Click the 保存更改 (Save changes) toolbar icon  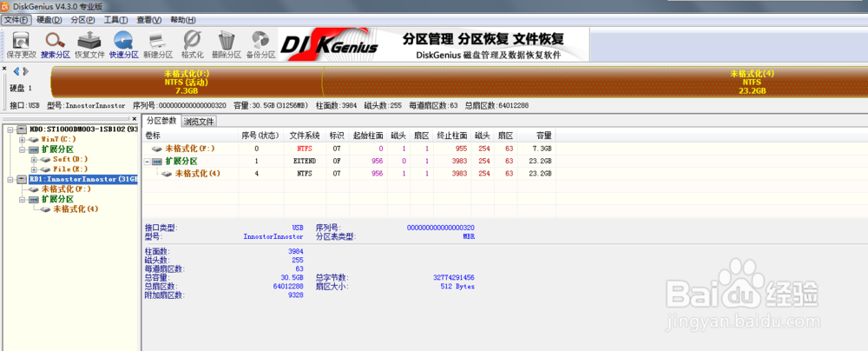point(21,44)
